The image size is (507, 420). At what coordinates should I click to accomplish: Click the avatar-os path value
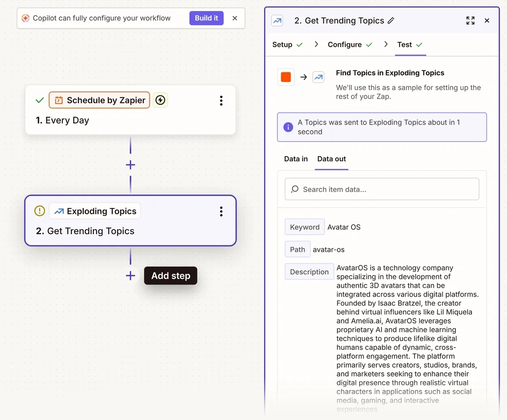[329, 249]
